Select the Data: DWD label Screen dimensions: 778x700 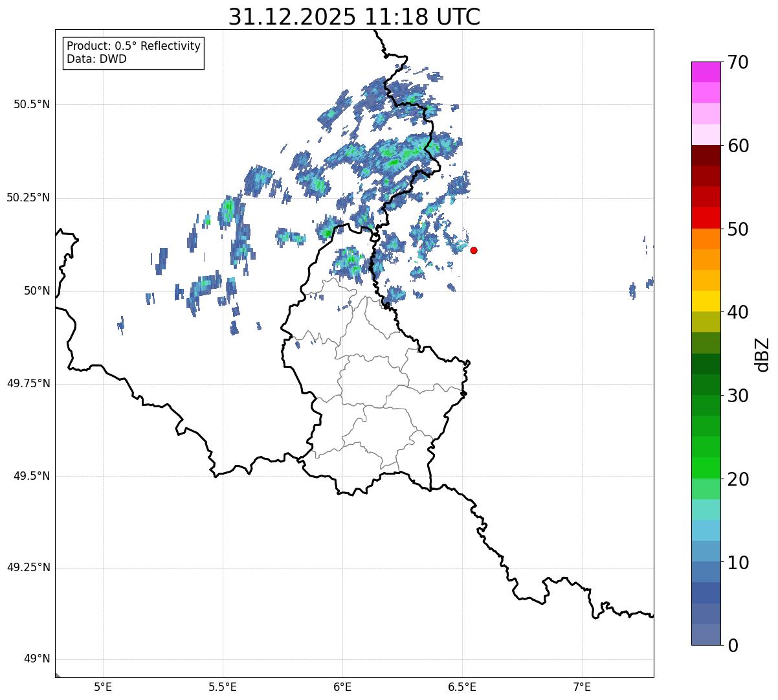[96, 59]
